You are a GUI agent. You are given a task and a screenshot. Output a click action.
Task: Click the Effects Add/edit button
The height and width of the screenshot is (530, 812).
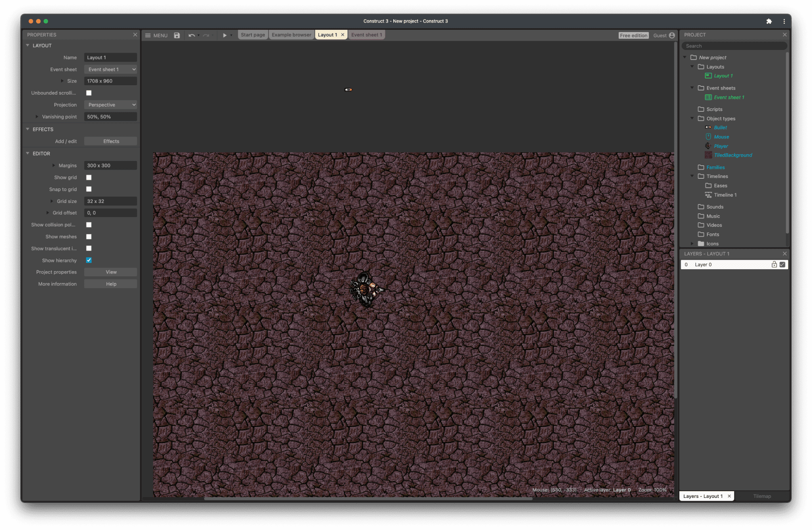(111, 141)
